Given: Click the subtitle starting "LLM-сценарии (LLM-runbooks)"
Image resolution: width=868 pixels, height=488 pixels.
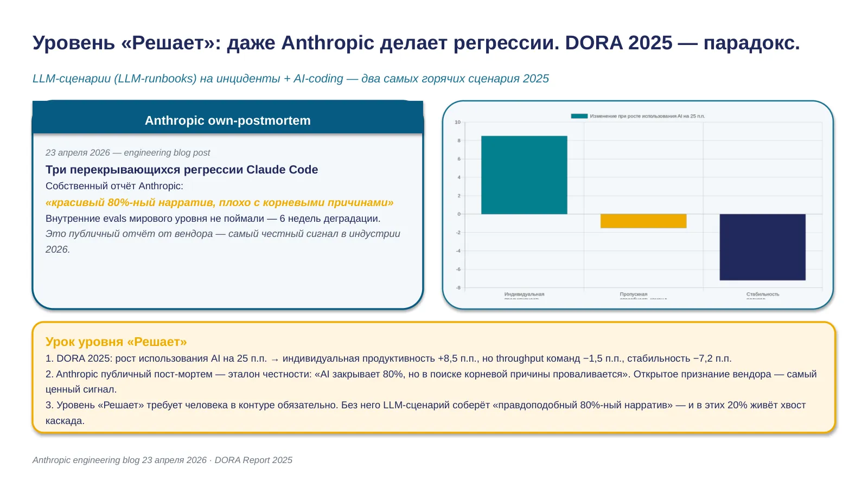Looking at the screenshot, I should 291,79.
